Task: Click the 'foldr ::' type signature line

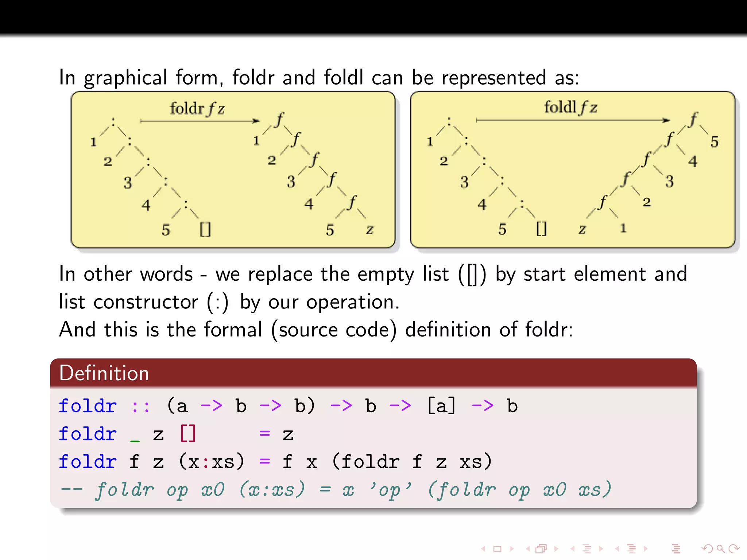Action: coord(288,406)
